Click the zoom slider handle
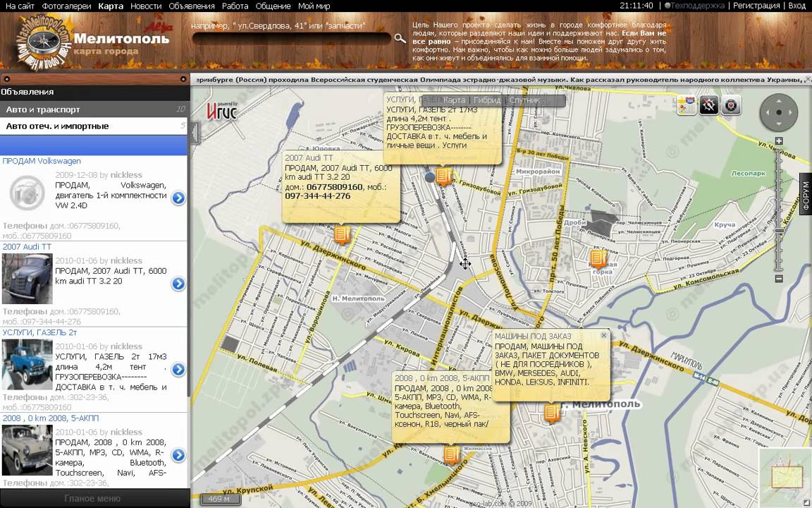 point(779,230)
